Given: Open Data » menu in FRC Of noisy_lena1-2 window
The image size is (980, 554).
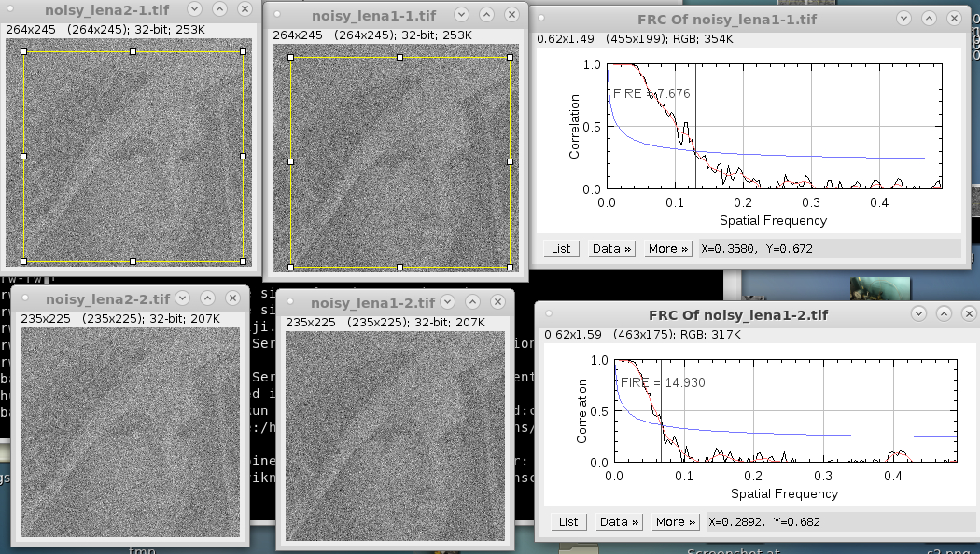Looking at the screenshot, I should [619, 522].
